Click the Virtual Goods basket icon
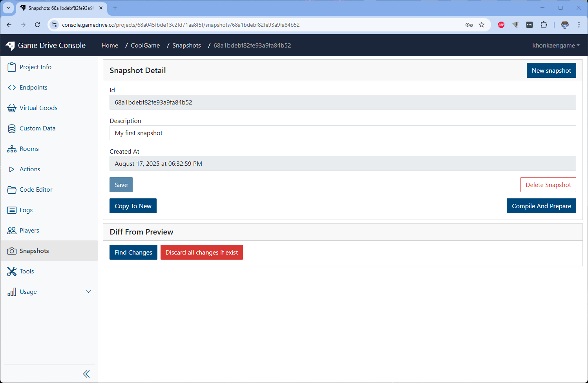Viewport: 588px width, 383px height. (x=12, y=108)
